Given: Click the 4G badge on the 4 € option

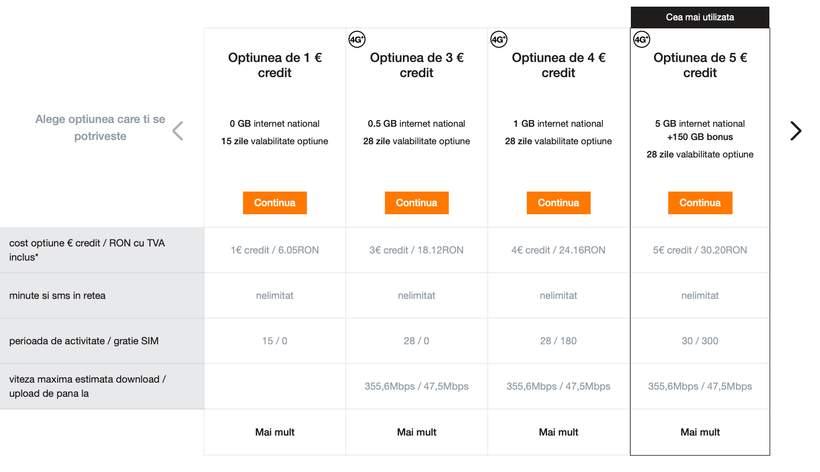Looking at the screenshot, I should (x=499, y=40).
